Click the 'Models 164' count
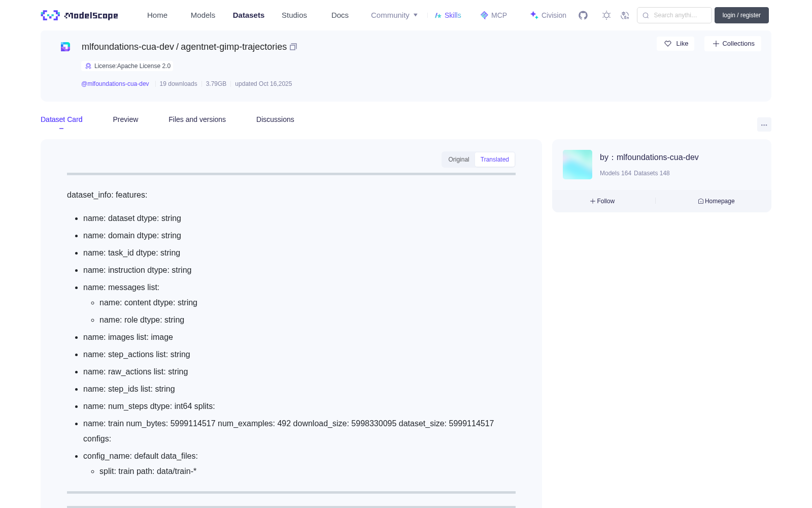Screen dimensions: 812x508 (616, 173)
